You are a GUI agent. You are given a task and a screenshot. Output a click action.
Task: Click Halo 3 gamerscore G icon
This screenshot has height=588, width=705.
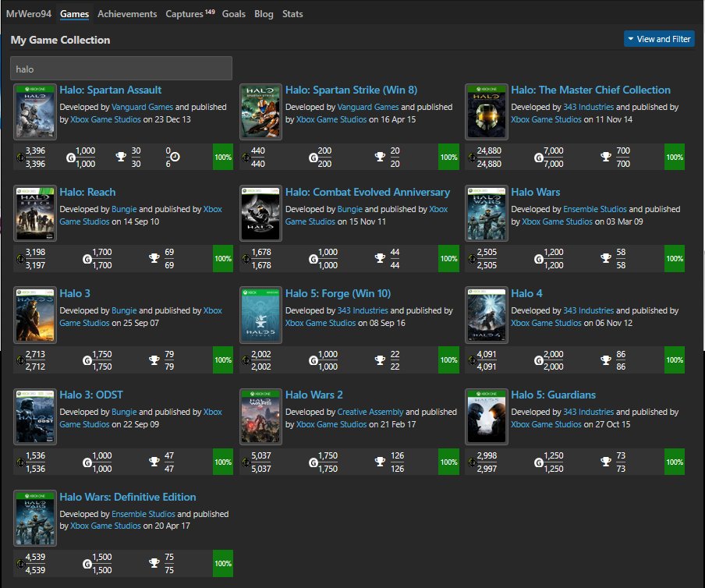pos(87,360)
